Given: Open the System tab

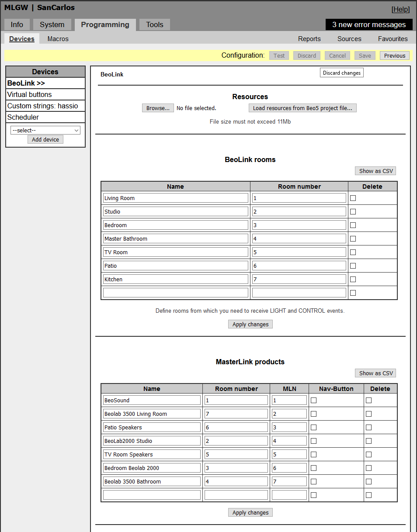Looking at the screenshot, I should pos(52,24).
